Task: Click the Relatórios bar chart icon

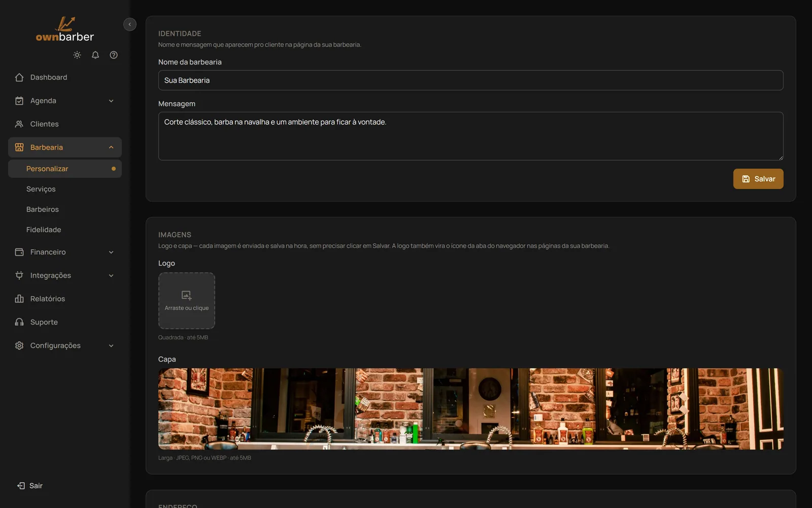Action: 19,299
